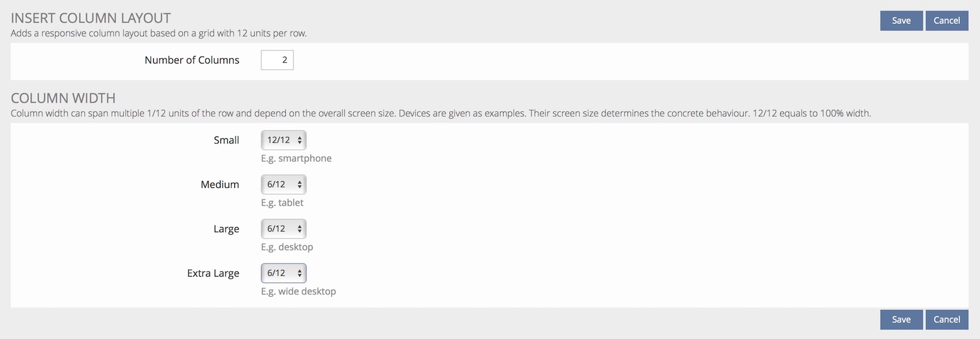Screen dimensions: 980x339
Task: Open the Medium column width dropdown
Action: click(x=283, y=184)
